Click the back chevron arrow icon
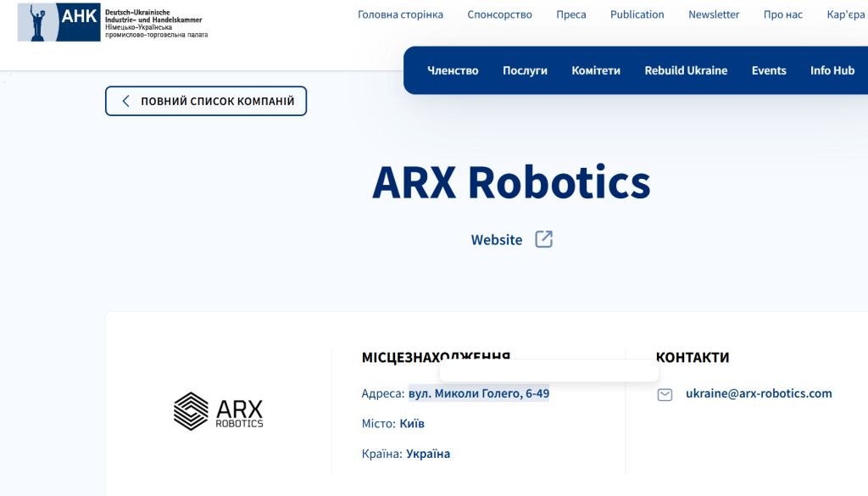 (x=126, y=101)
